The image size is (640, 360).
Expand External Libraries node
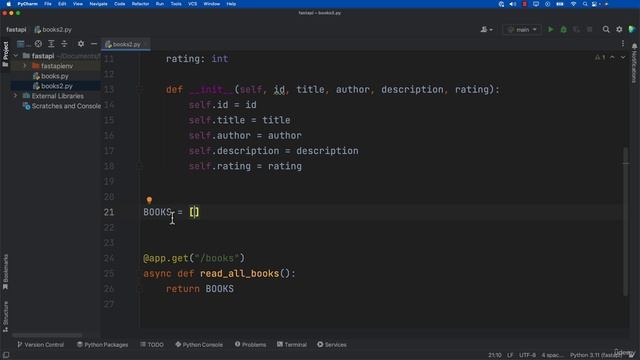(x=16, y=96)
